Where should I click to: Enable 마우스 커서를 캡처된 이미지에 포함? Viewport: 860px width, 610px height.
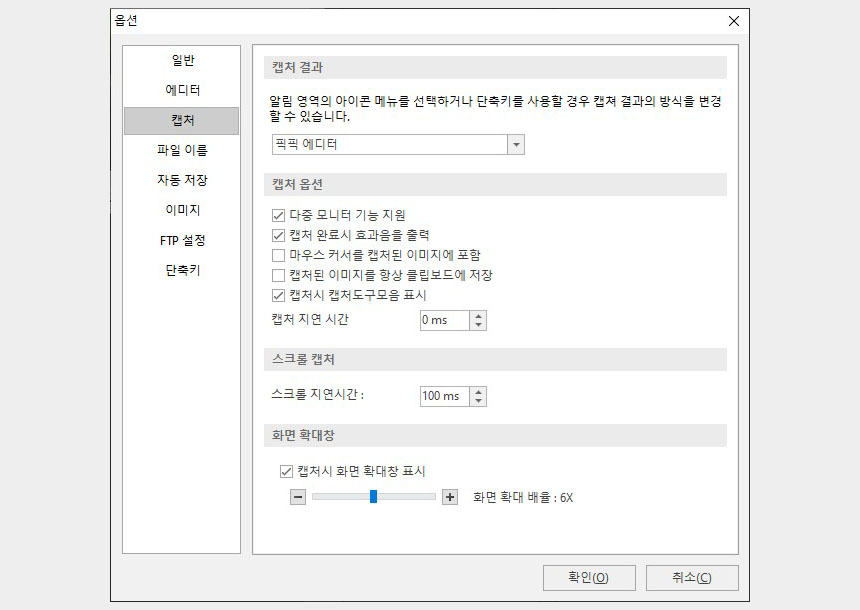[x=278, y=255]
